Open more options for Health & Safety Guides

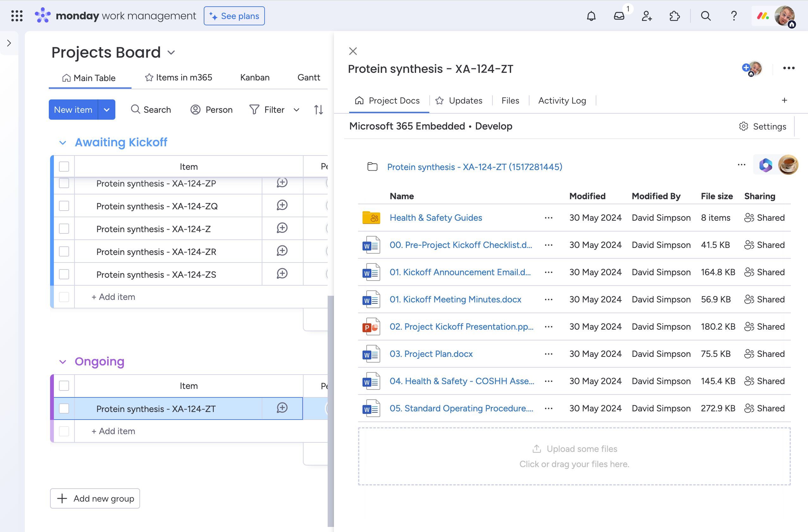click(548, 218)
